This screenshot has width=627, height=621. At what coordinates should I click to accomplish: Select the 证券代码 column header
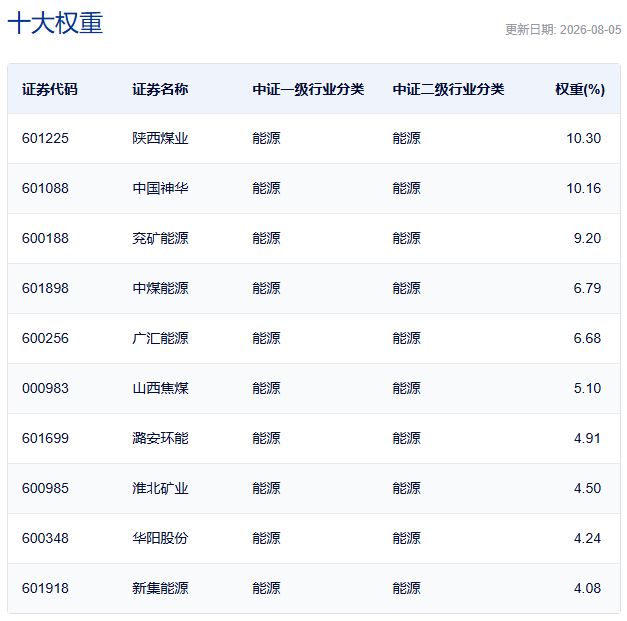coord(50,89)
